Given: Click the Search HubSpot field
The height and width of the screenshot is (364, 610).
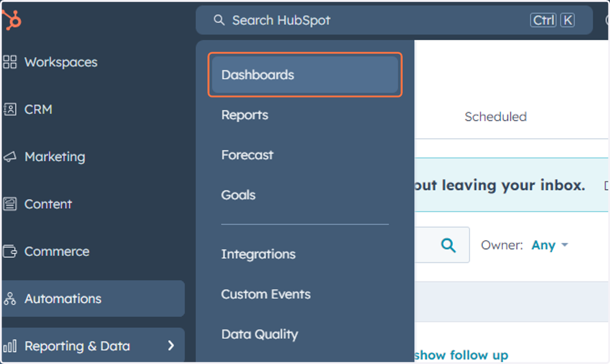Looking at the screenshot, I should pyautogui.click(x=394, y=20).
